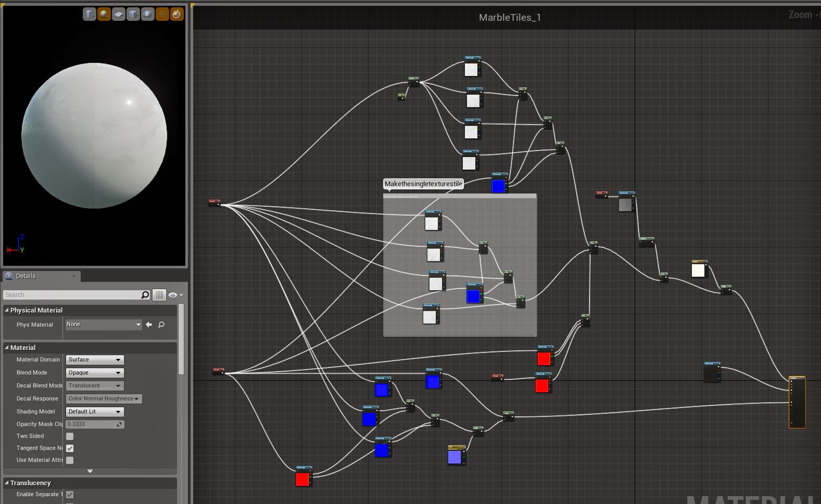Open the Details view options eye menu

click(175, 295)
